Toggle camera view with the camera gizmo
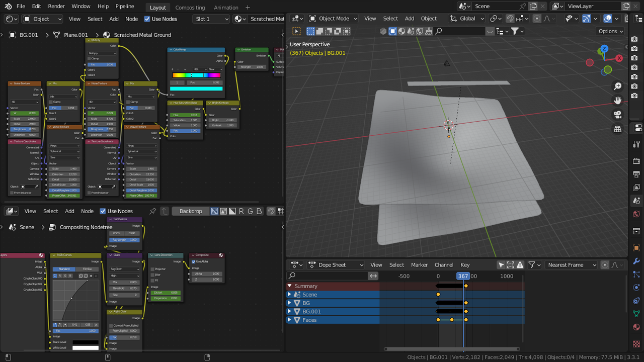This screenshot has height=362, width=644. pos(618,115)
